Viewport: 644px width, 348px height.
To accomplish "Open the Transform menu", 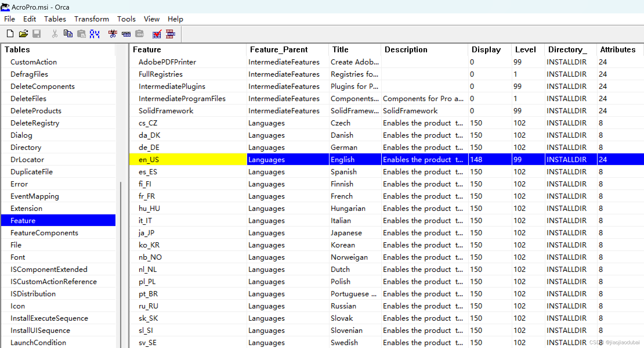I will [x=91, y=19].
